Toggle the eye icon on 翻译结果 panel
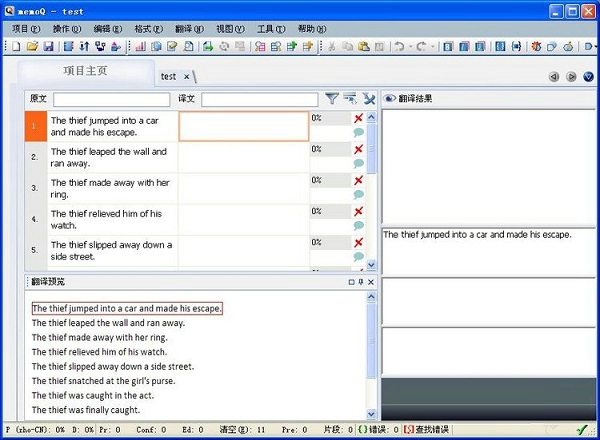Viewport: 600px width, 440px height. coord(389,98)
